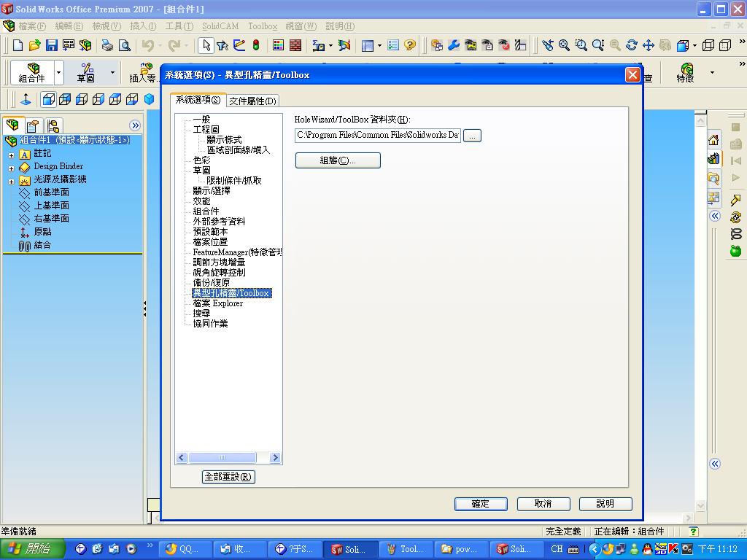Click the Select cursor tool
Viewport: 747px width, 560px height.
[x=206, y=45]
